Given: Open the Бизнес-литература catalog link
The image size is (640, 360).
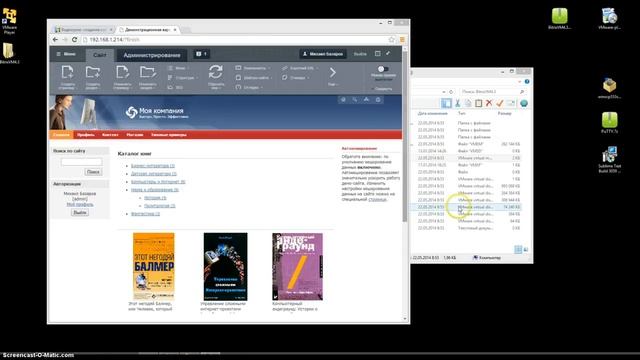Looking at the screenshot, I should point(153,166).
